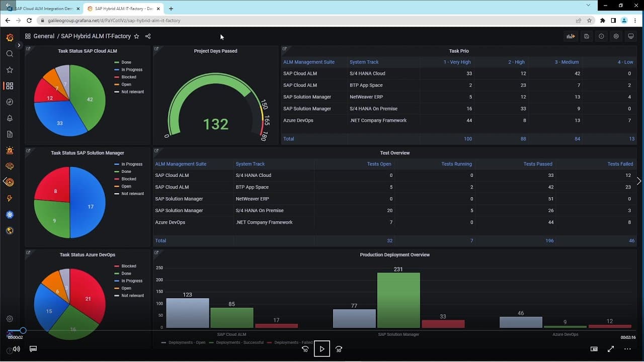The image size is (644, 362).
Task: Open the Task Prio panel title menu
Action: pos(459,51)
